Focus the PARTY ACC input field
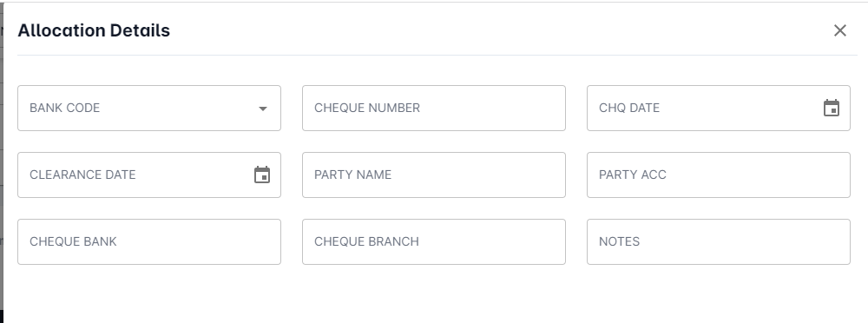868x323 pixels. click(719, 175)
